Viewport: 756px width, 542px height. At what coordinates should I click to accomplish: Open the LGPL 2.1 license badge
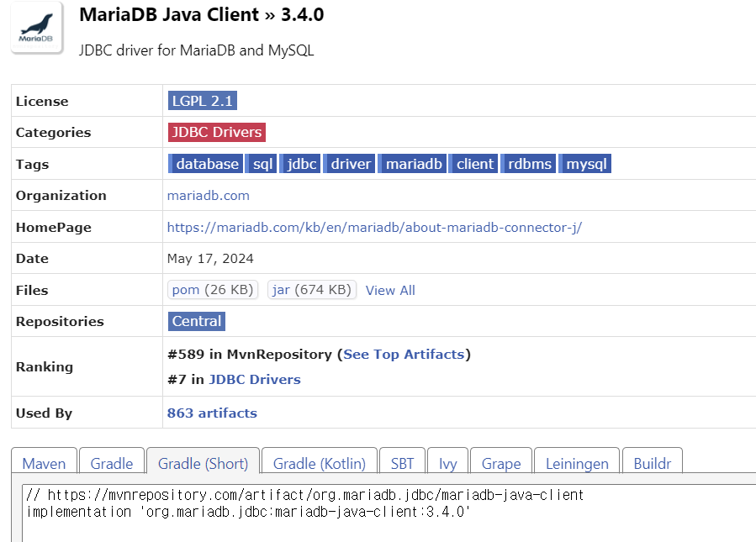click(x=203, y=101)
